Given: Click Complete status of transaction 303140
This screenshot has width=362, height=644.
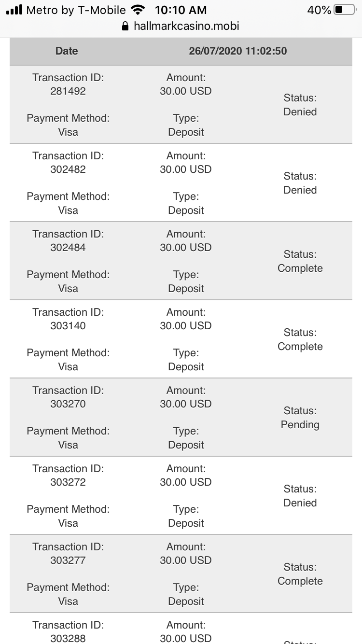Looking at the screenshot, I should [300, 347].
